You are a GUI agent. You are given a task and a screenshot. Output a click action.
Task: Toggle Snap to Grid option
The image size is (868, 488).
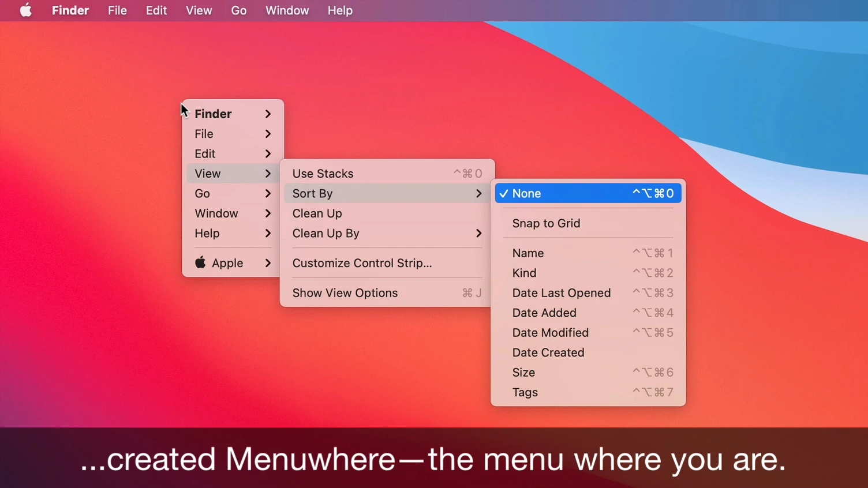[546, 224]
